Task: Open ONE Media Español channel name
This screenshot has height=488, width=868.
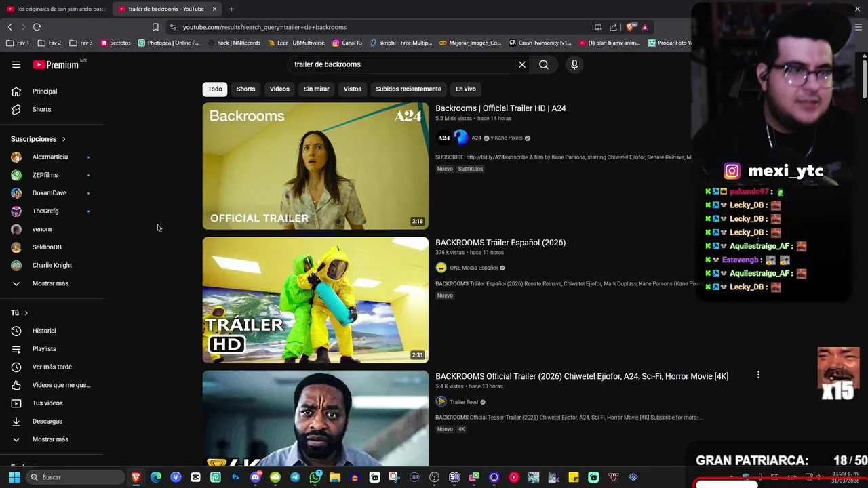Action: tap(473, 268)
